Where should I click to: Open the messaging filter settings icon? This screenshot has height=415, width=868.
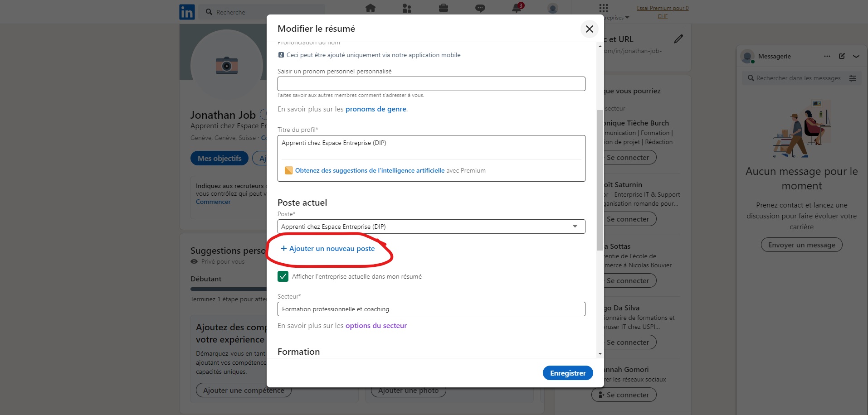point(853,78)
